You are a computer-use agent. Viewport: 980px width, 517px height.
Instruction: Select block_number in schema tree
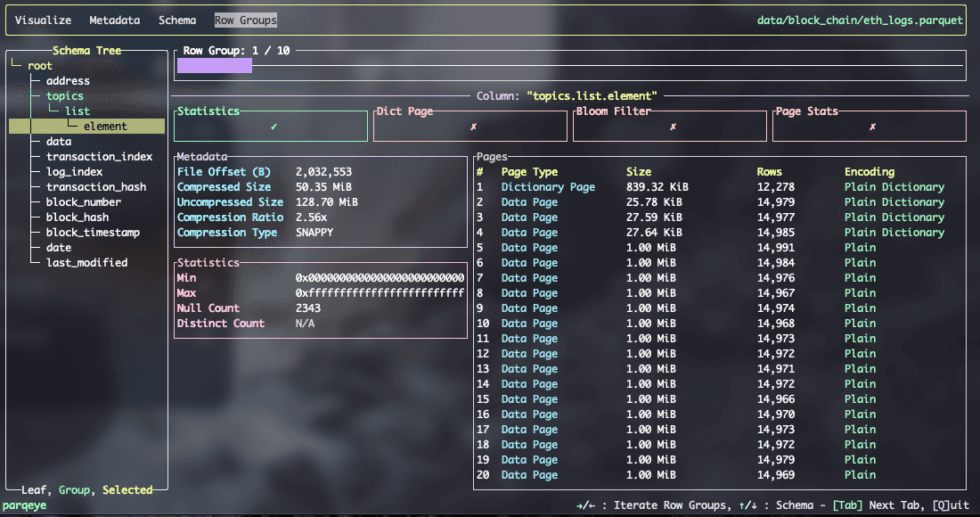(84, 202)
